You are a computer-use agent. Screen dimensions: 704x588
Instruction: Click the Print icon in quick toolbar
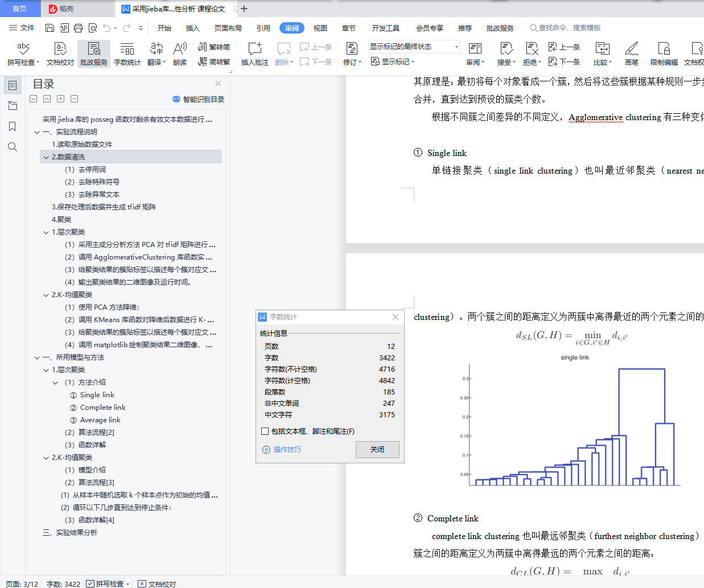79,28
